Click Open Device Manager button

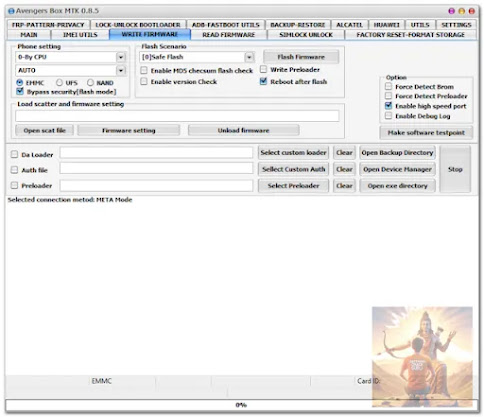(x=397, y=169)
